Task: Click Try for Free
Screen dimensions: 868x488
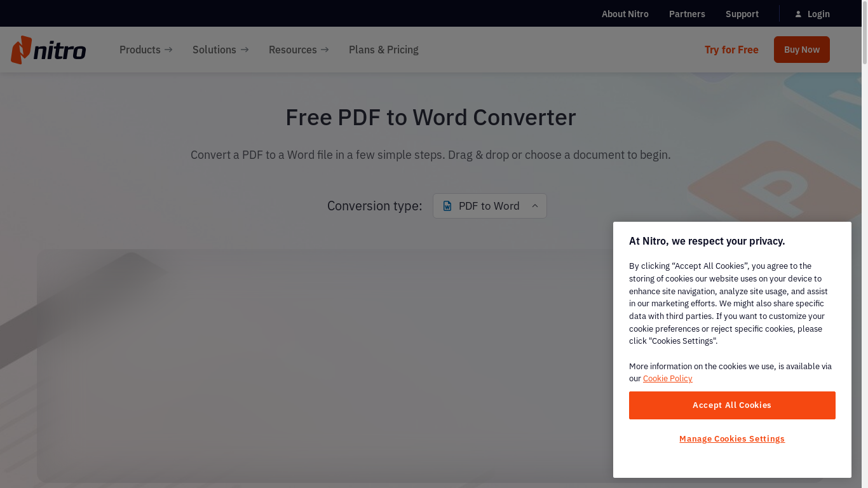Action: 731,50
